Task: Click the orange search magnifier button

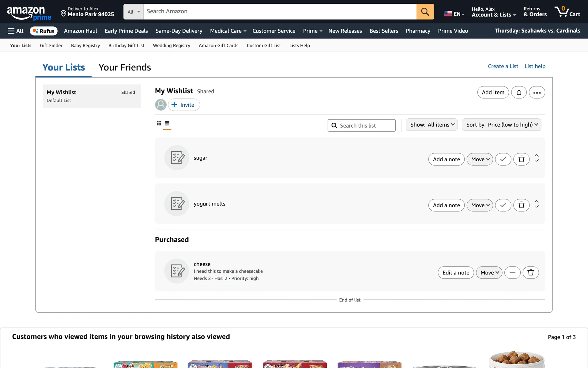Action: click(x=425, y=12)
